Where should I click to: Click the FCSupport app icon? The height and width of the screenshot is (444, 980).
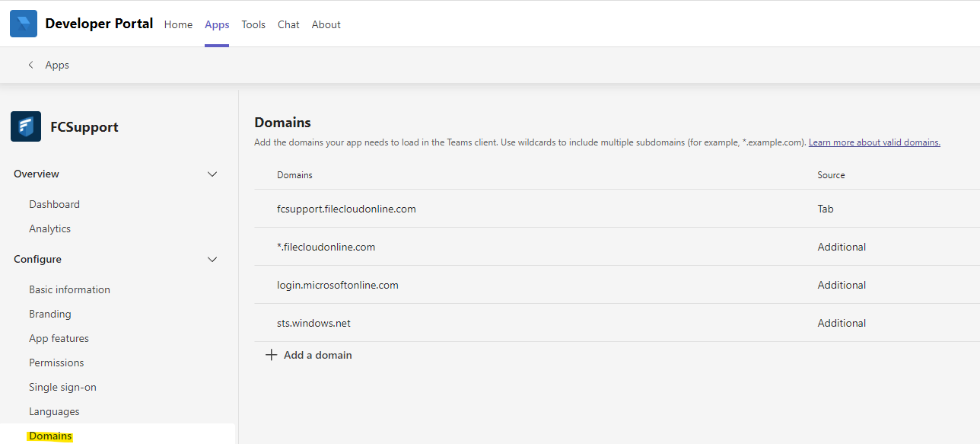(26, 126)
